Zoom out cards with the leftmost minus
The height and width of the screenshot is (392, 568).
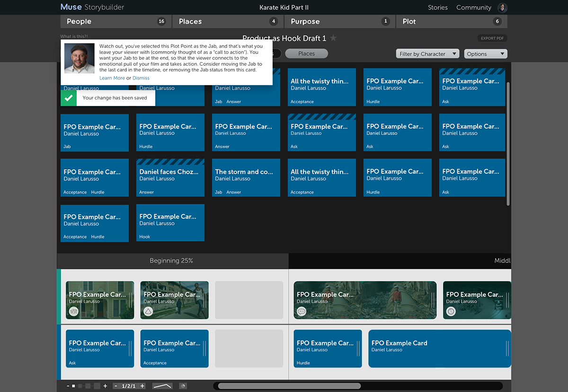[68, 386]
